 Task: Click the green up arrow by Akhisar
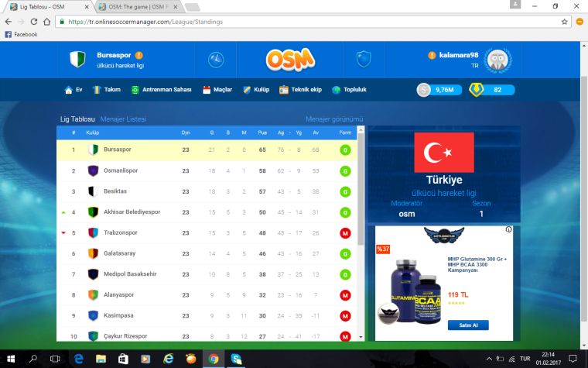click(63, 212)
